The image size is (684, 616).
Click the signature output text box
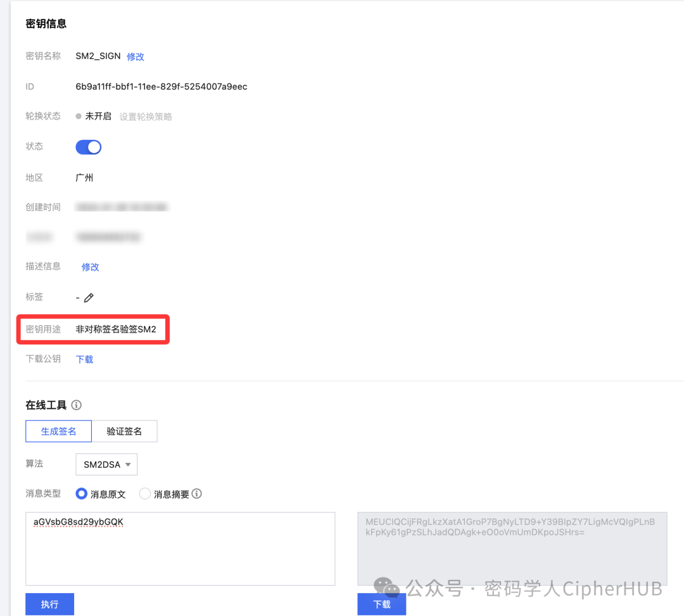click(513, 549)
